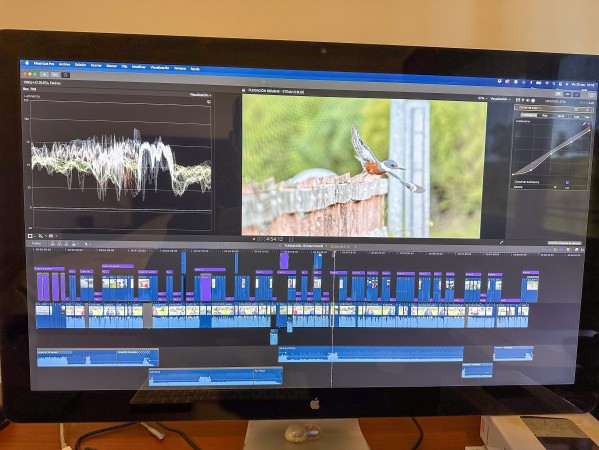This screenshot has width=599, height=450.
Task: Click the viewer timecode display
Action: coord(270,239)
